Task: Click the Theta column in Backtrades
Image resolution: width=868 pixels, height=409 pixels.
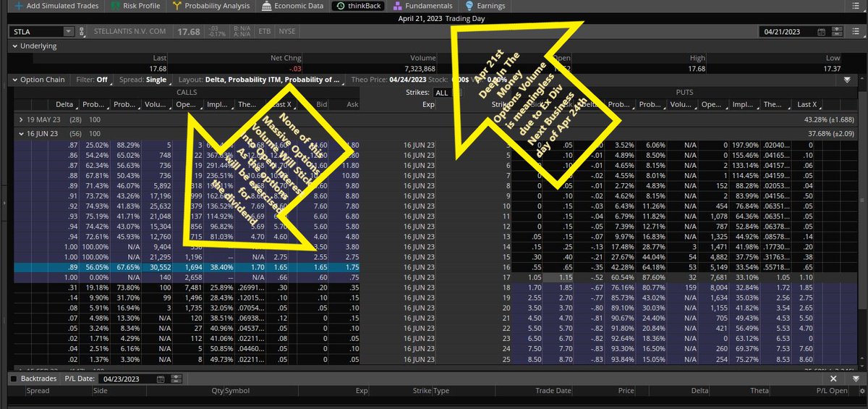Action: 760,391
